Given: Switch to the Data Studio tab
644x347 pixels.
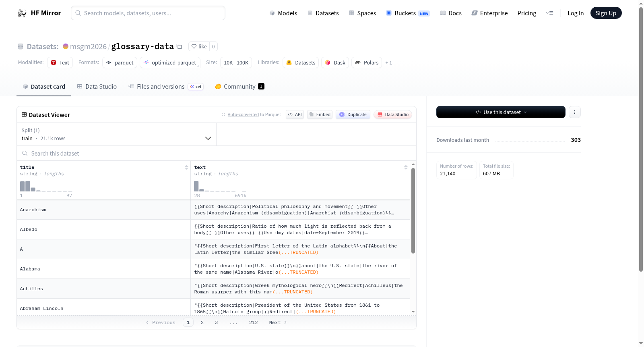Looking at the screenshot, I should (x=97, y=86).
